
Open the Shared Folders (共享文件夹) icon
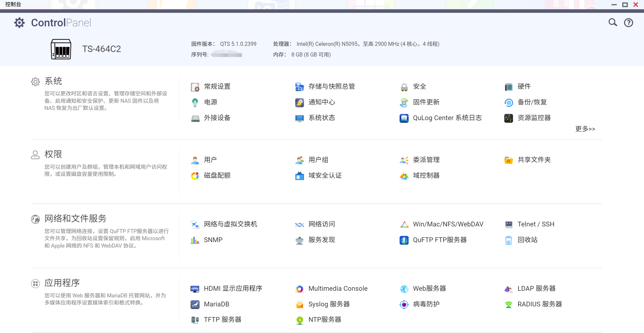(x=508, y=160)
